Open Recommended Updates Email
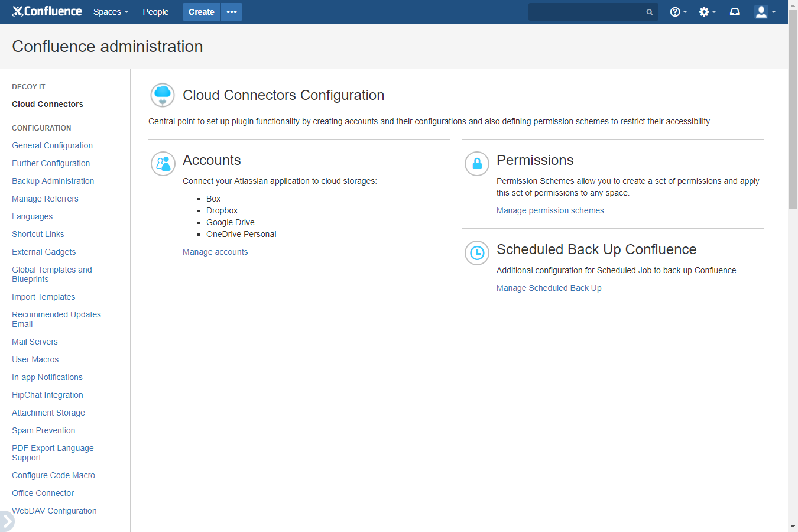The width and height of the screenshot is (798, 532). click(56, 319)
